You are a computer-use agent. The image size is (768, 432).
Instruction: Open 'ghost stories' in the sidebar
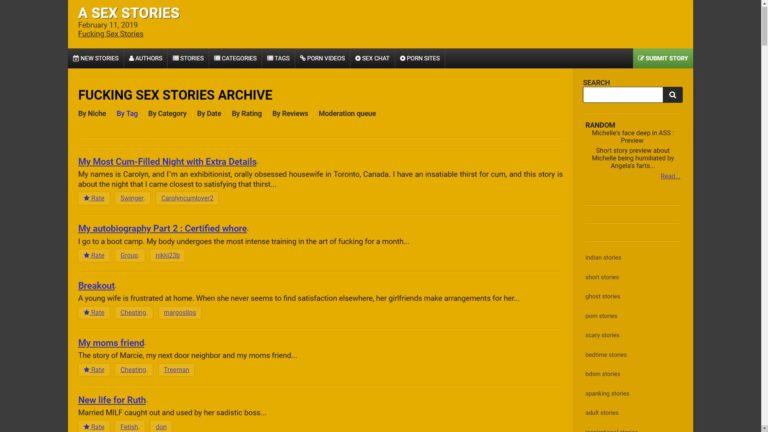tap(602, 296)
